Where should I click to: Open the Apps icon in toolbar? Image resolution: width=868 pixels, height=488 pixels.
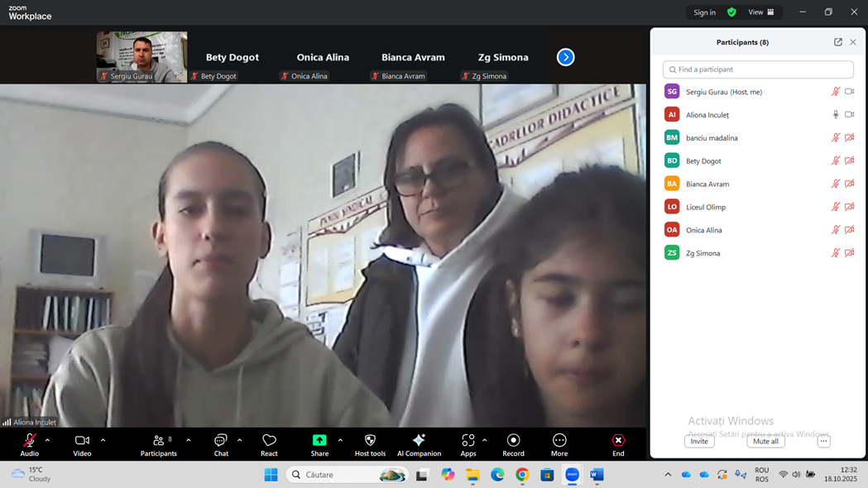(468, 441)
